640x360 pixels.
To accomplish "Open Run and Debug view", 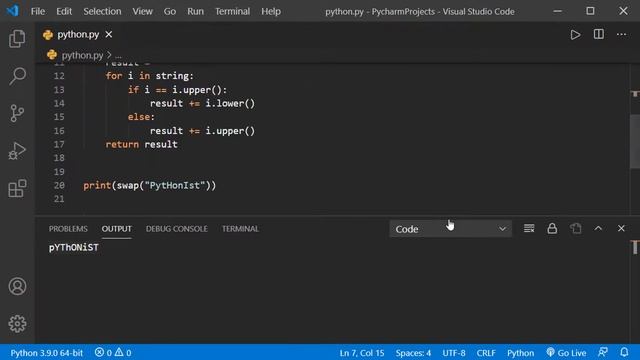I will pyautogui.click(x=17, y=151).
